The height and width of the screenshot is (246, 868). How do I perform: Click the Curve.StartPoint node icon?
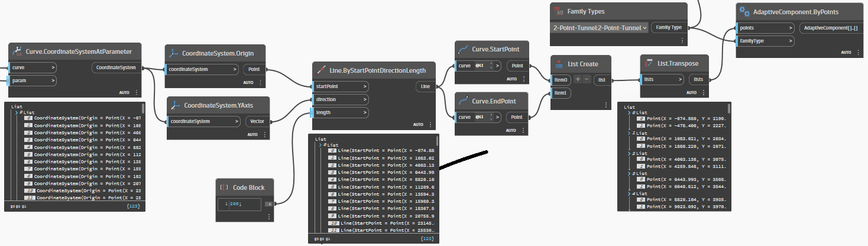click(463, 49)
